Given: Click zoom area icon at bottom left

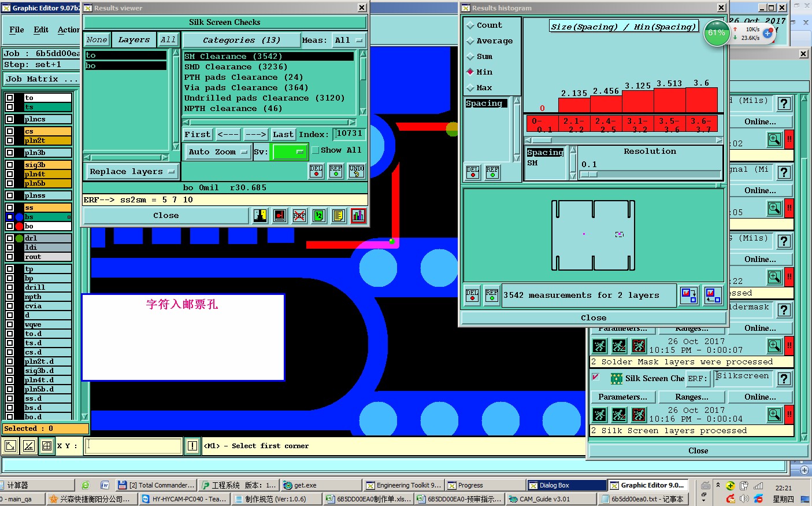Looking at the screenshot, I should click(x=10, y=446).
